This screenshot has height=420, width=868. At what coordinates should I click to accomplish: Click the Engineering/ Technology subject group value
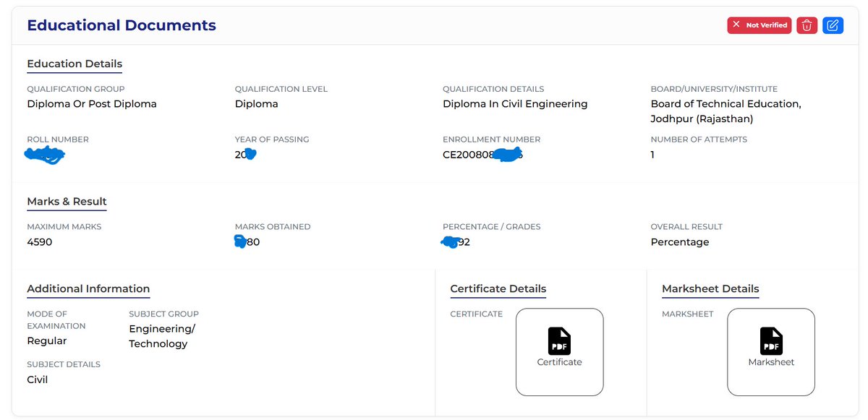pyautogui.click(x=162, y=336)
